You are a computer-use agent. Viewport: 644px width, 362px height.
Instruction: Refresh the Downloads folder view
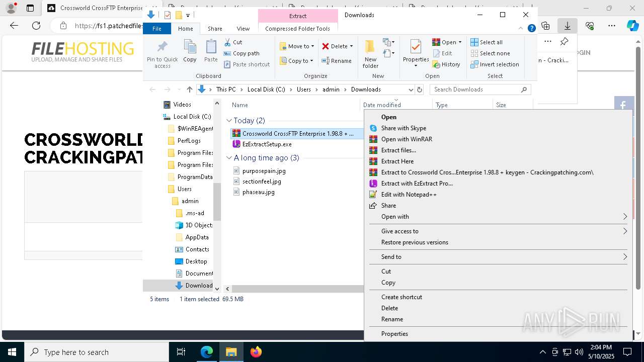click(420, 89)
